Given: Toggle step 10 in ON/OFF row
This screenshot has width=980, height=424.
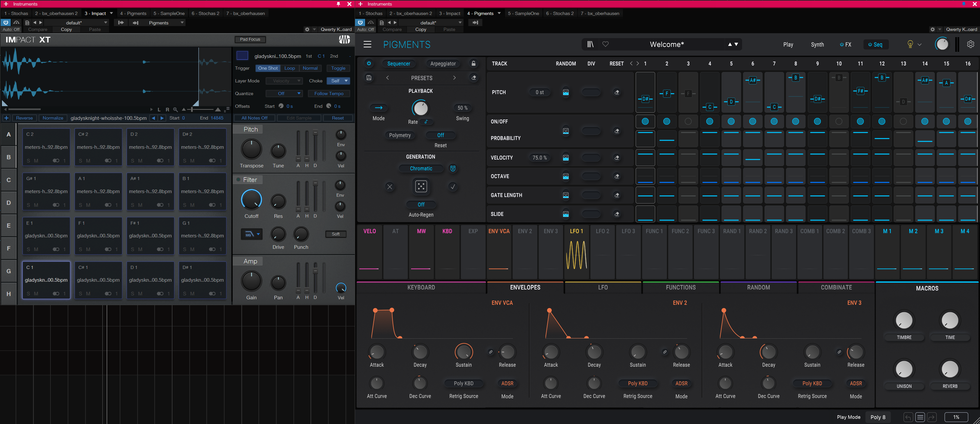Looking at the screenshot, I should 838,121.
